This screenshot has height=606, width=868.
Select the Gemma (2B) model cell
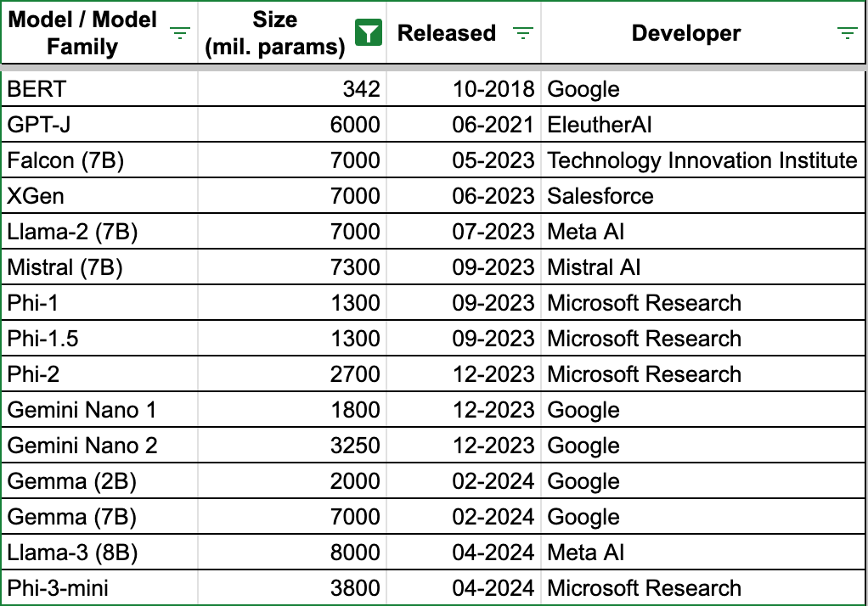click(71, 481)
